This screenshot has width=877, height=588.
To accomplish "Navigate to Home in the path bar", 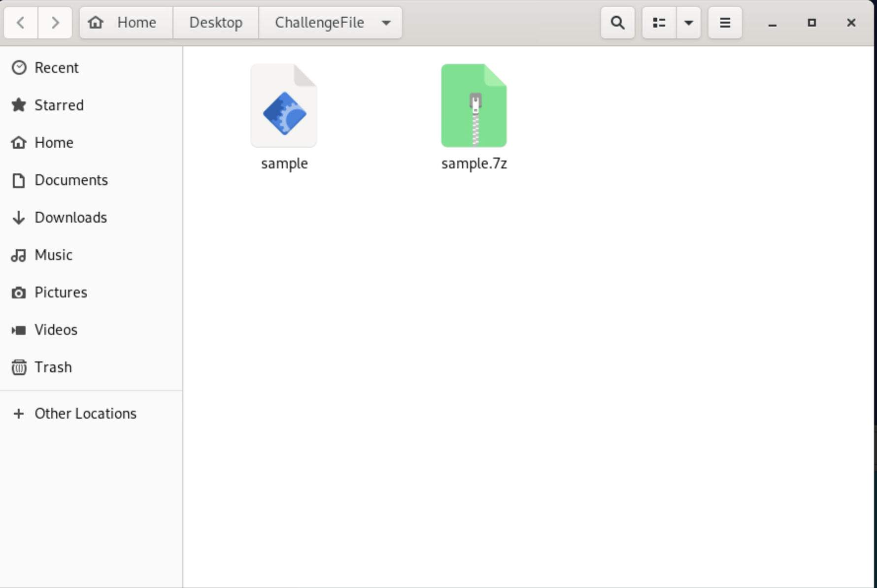I will pos(126,23).
